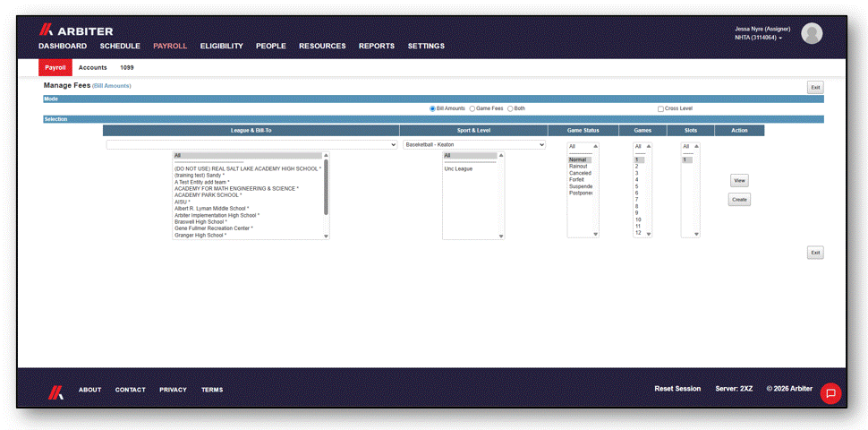Screen dimensions: 868x430
Task: Click the View action button
Action: pyautogui.click(x=739, y=181)
